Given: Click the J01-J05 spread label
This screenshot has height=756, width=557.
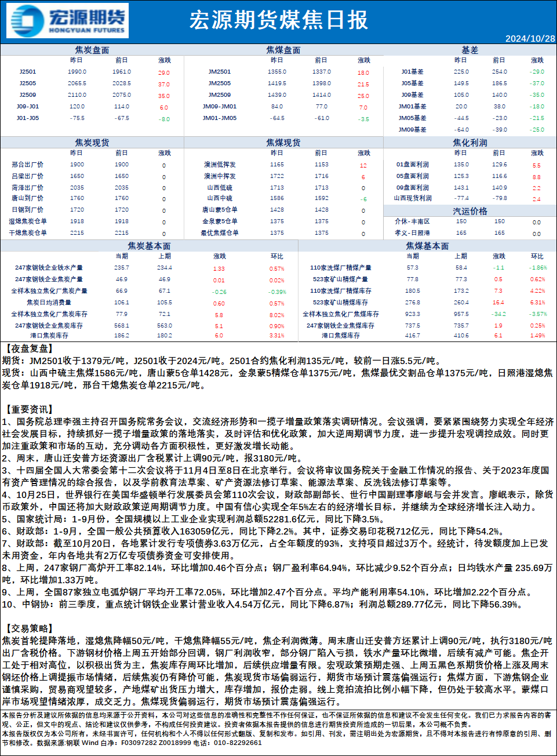Looking at the screenshot, I should [28, 118].
